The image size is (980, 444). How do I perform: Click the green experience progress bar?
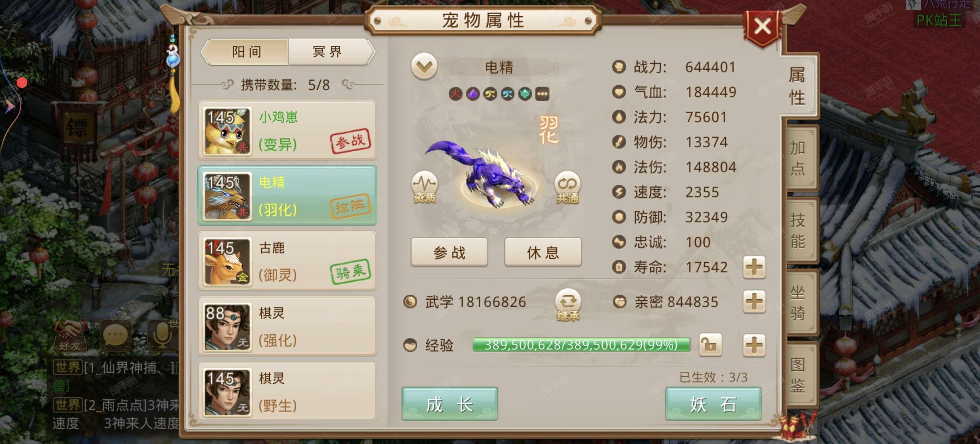coord(581,345)
